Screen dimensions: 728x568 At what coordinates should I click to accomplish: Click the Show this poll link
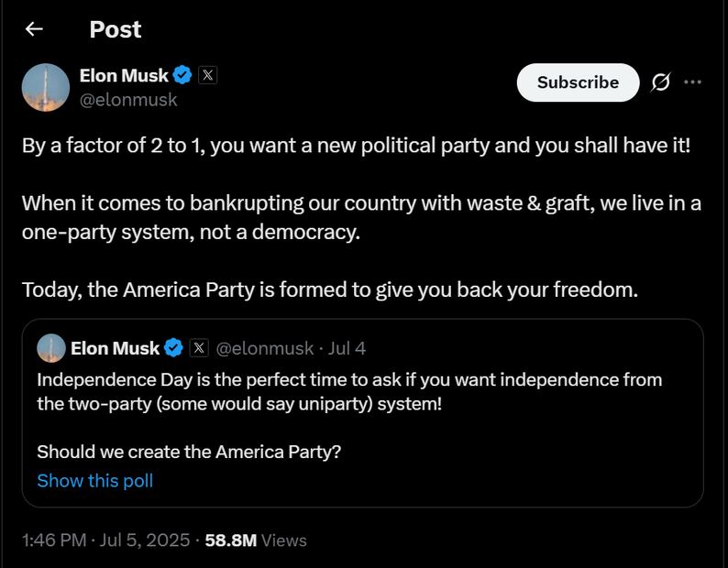pos(94,480)
